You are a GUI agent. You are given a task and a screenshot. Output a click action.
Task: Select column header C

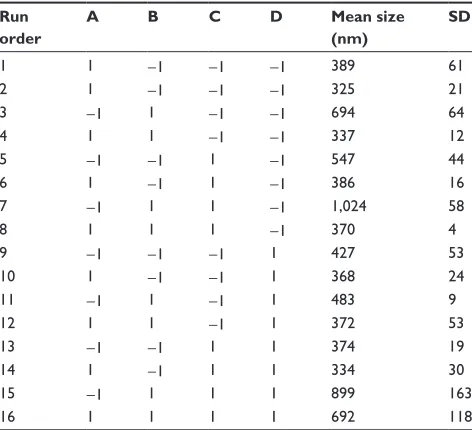(x=215, y=16)
